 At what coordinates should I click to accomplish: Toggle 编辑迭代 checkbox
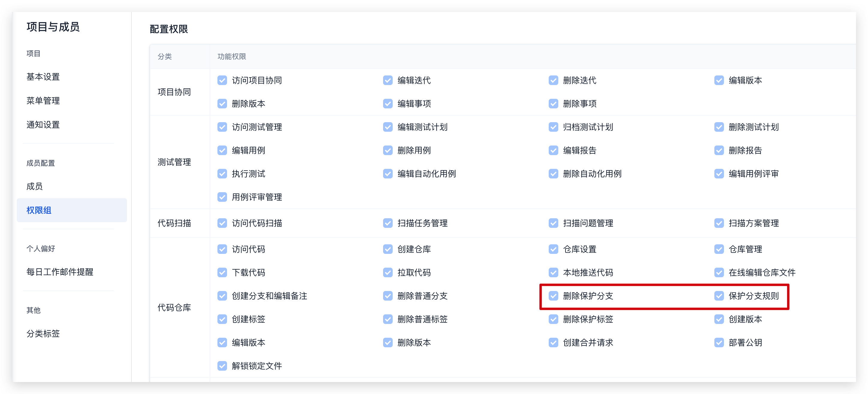point(388,81)
